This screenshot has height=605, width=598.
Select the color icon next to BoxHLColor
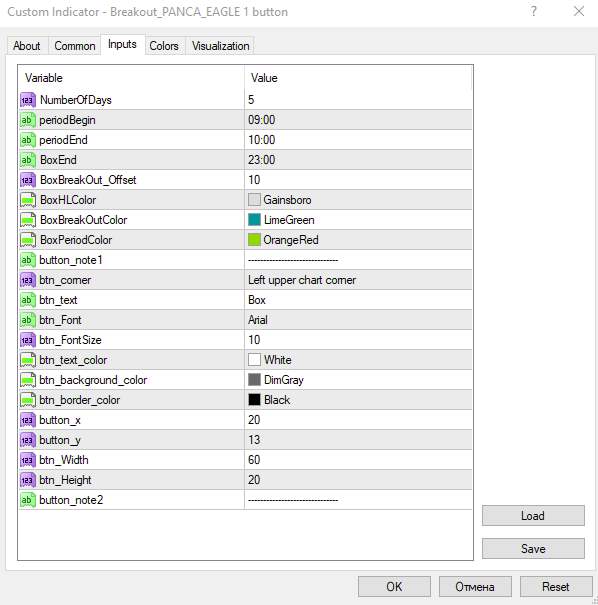click(28, 200)
